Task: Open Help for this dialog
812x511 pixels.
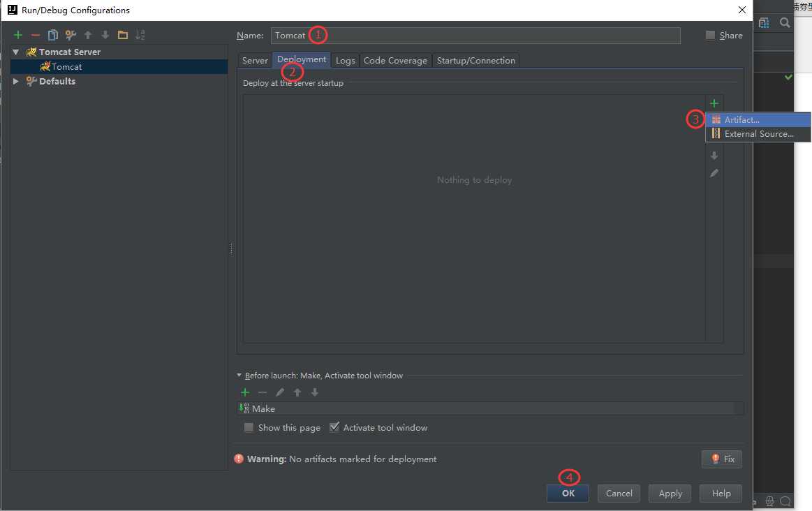Action: pyautogui.click(x=721, y=494)
